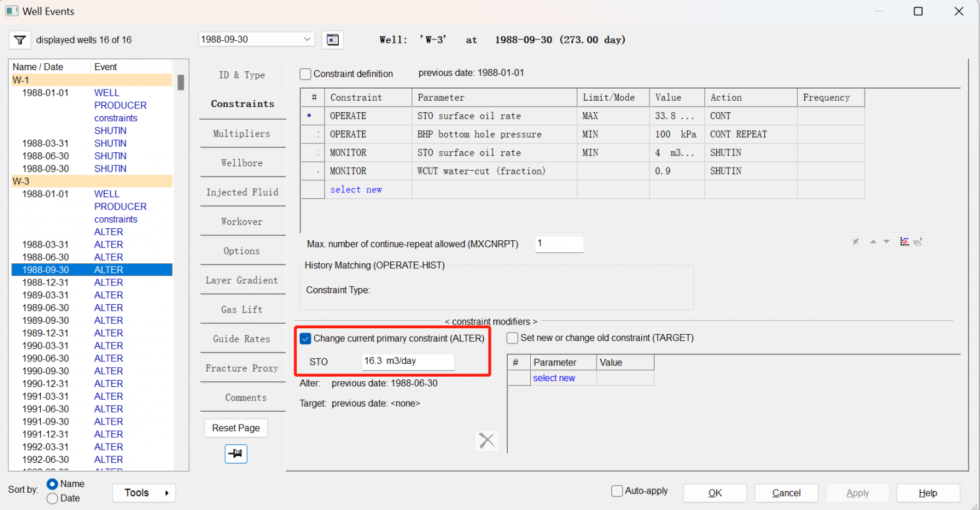Click the pin icon below Reset Page
The height and width of the screenshot is (510, 980).
(235, 454)
